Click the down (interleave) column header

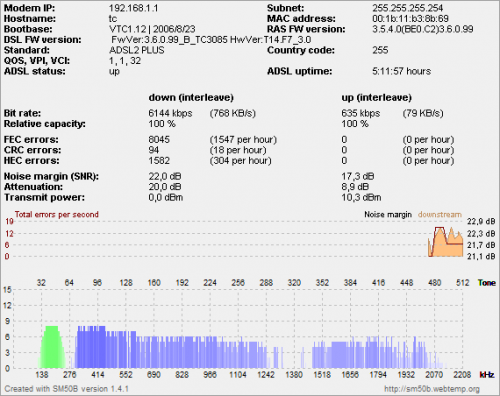[x=191, y=98]
